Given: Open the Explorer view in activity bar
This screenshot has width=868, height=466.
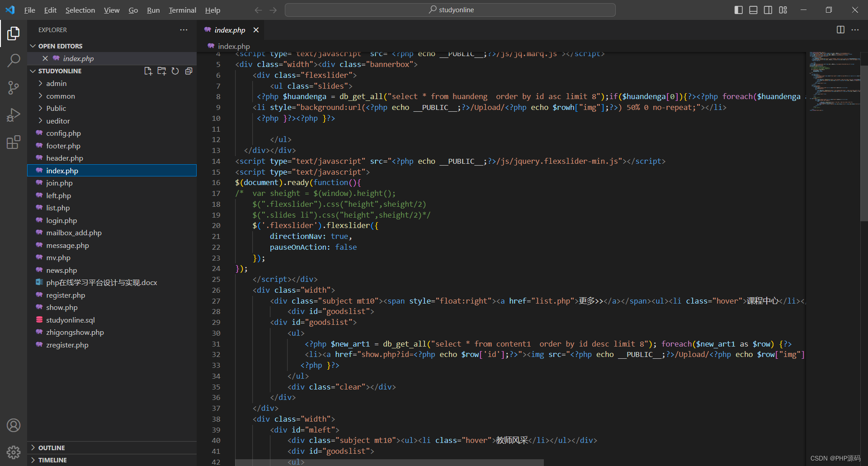Looking at the screenshot, I should point(14,33).
